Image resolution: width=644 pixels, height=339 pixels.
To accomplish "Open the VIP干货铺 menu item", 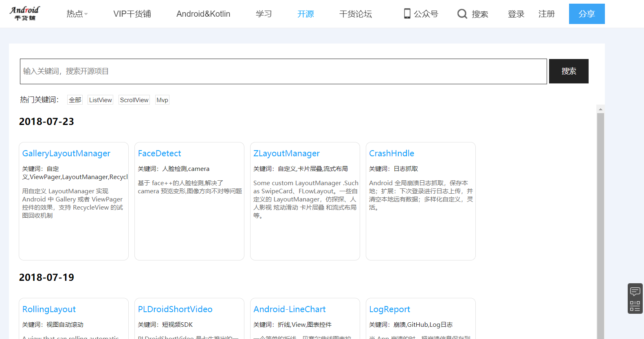I will pos(132,14).
